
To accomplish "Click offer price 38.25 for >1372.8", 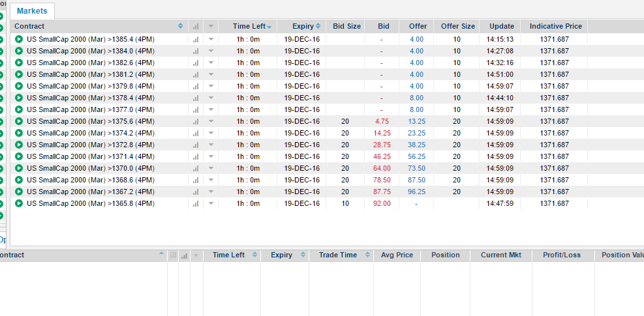I will (x=416, y=145).
